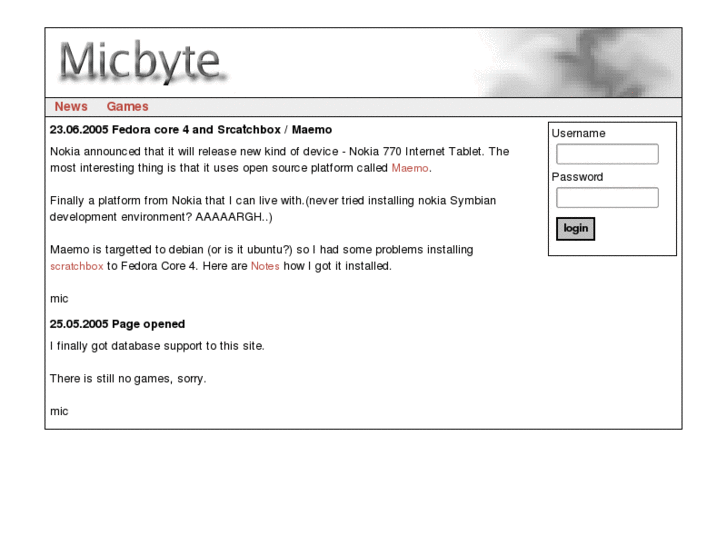Click text 'There is still no games, sorry.'
727x545 pixels.
[x=128, y=379]
